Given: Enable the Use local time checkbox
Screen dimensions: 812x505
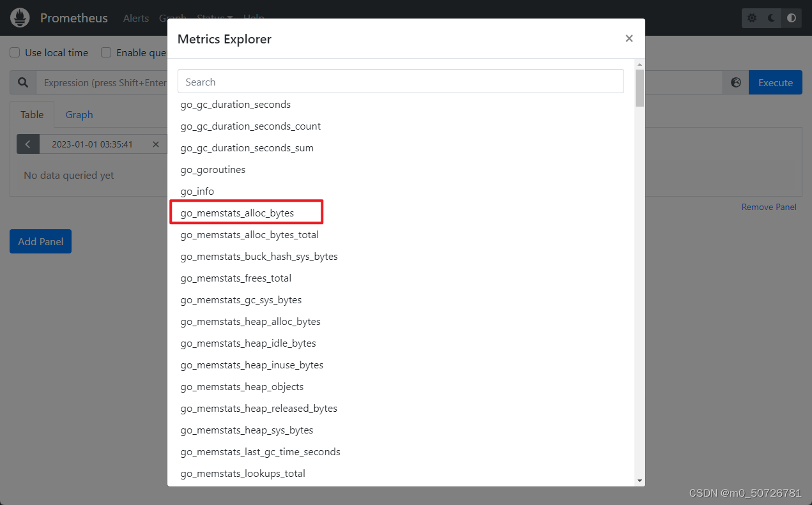Looking at the screenshot, I should (x=15, y=52).
